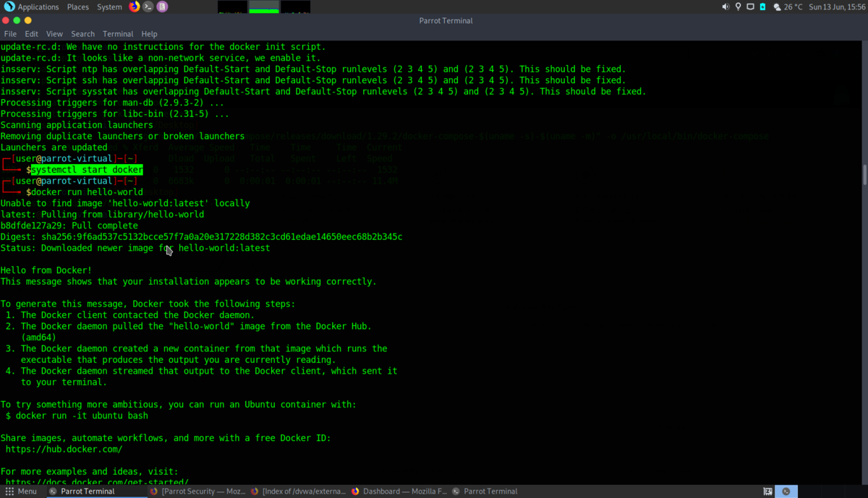
Task: Open the System menu
Action: tap(109, 7)
